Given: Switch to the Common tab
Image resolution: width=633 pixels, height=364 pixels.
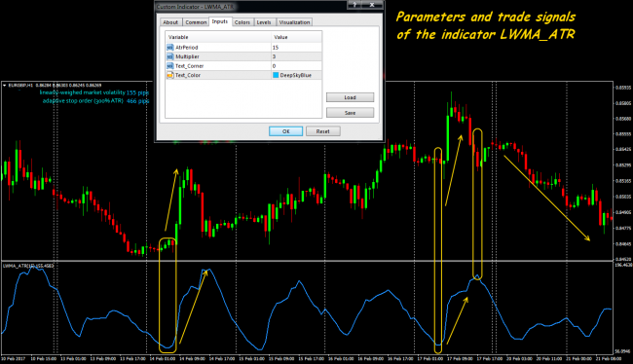Looking at the screenshot, I should coord(196,22).
